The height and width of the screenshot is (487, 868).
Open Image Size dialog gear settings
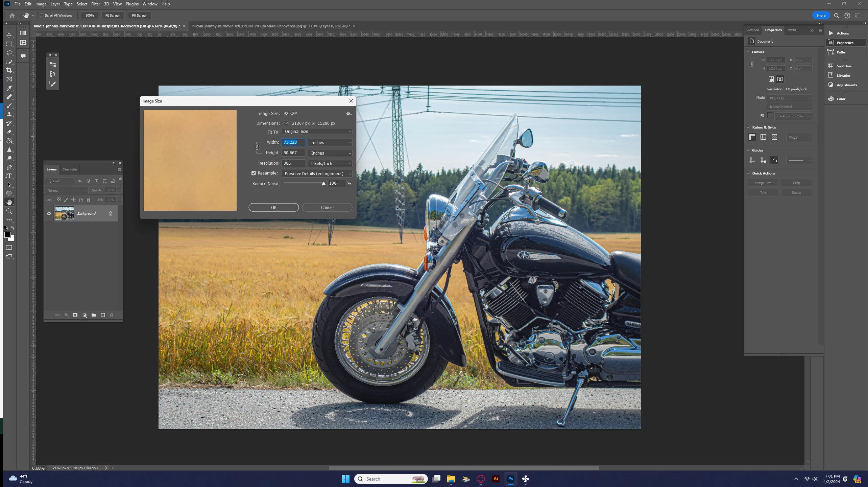click(348, 114)
